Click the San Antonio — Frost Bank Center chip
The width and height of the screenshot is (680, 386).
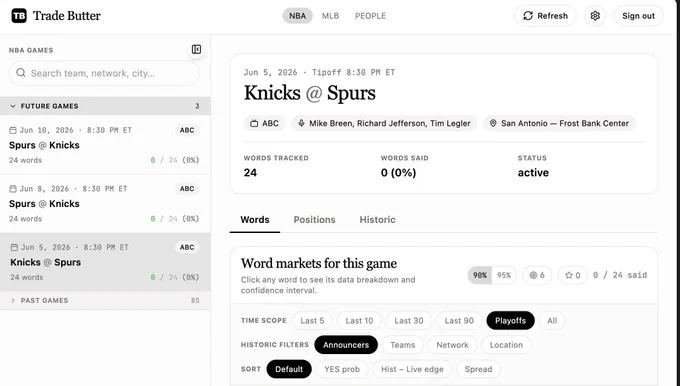(x=559, y=123)
